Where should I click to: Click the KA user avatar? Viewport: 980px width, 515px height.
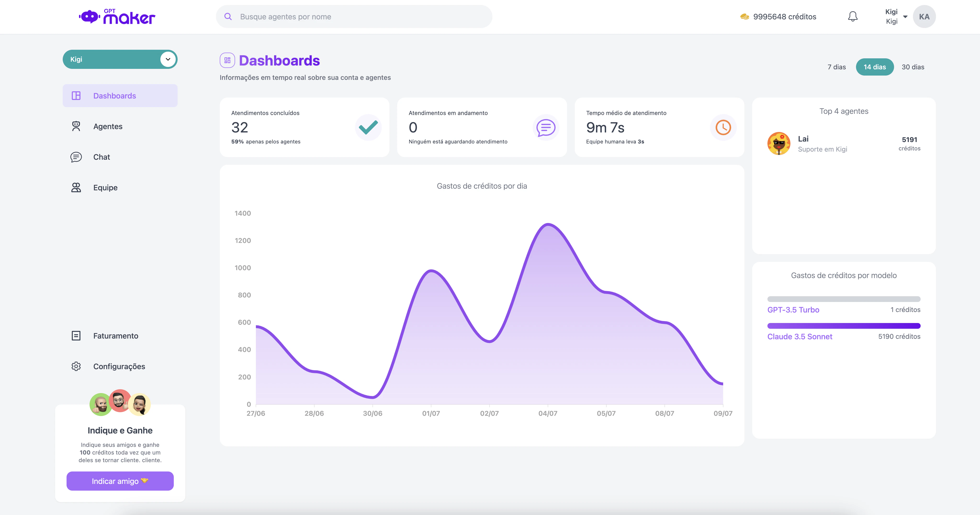(924, 17)
